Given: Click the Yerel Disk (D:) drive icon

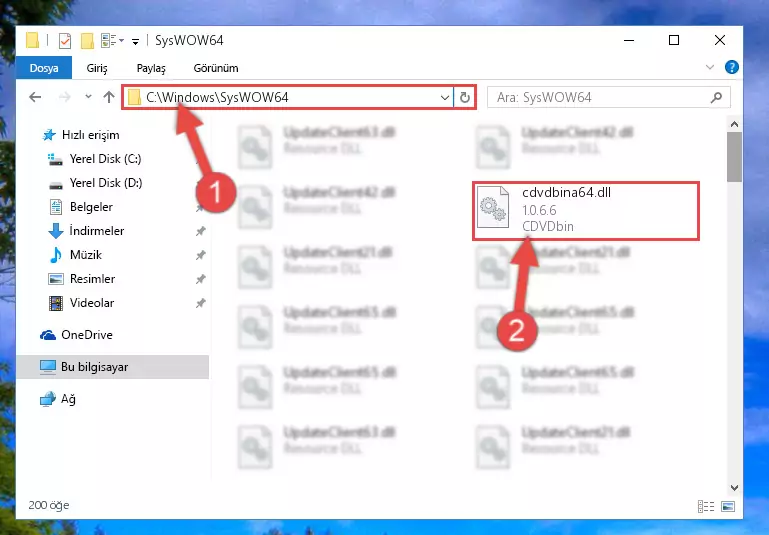Looking at the screenshot, I should 56,184.
